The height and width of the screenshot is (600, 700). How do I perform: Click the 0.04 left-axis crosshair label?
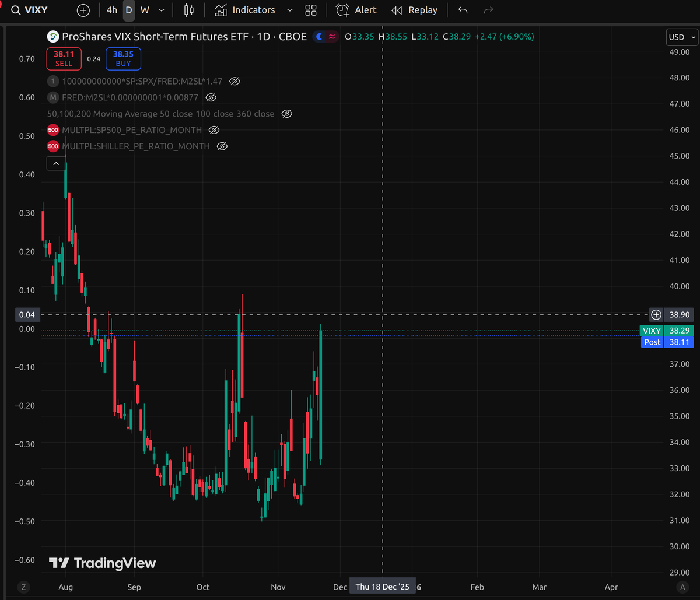tap(27, 315)
